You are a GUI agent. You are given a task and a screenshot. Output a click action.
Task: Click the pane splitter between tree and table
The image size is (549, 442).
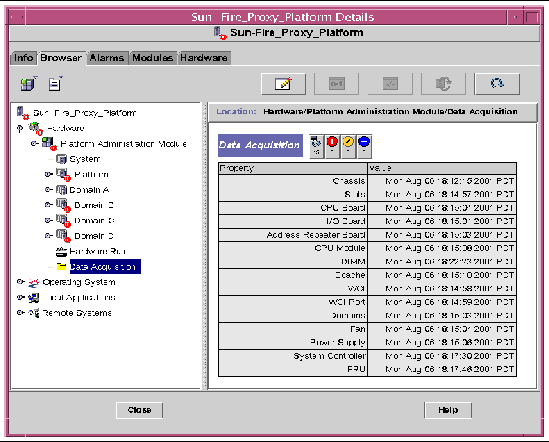(205, 246)
